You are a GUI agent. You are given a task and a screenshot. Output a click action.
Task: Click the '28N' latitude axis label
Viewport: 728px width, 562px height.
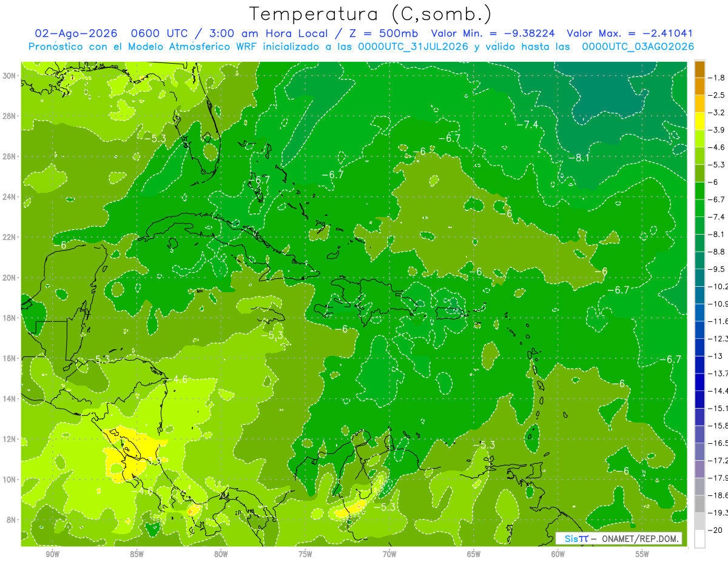click(x=9, y=116)
